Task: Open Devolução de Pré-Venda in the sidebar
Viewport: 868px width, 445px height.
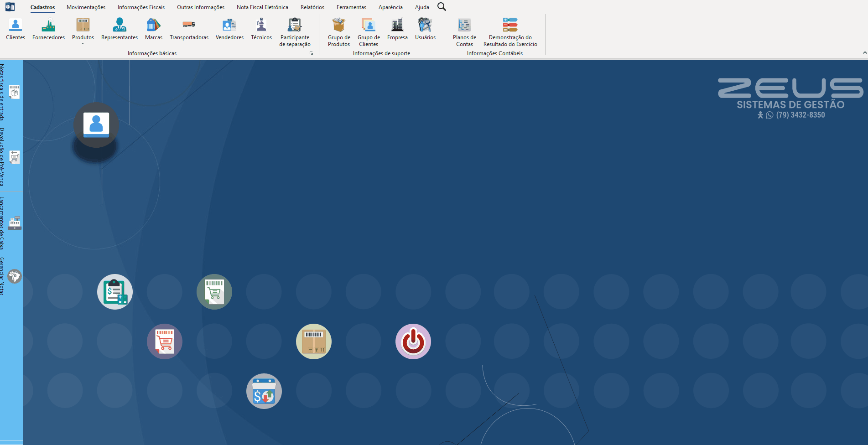Action: tap(11, 157)
